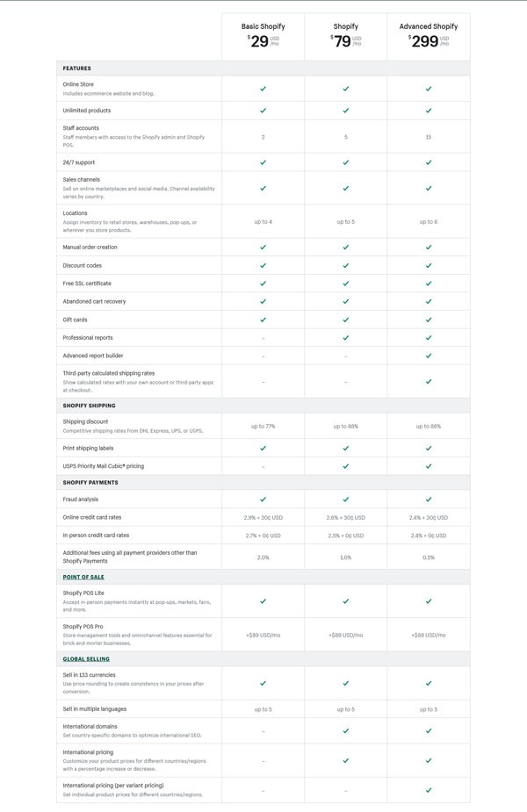Click Fraud analysis checkmark under Basic Shopify
This screenshot has width=527, height=812.
pos(263,499)
